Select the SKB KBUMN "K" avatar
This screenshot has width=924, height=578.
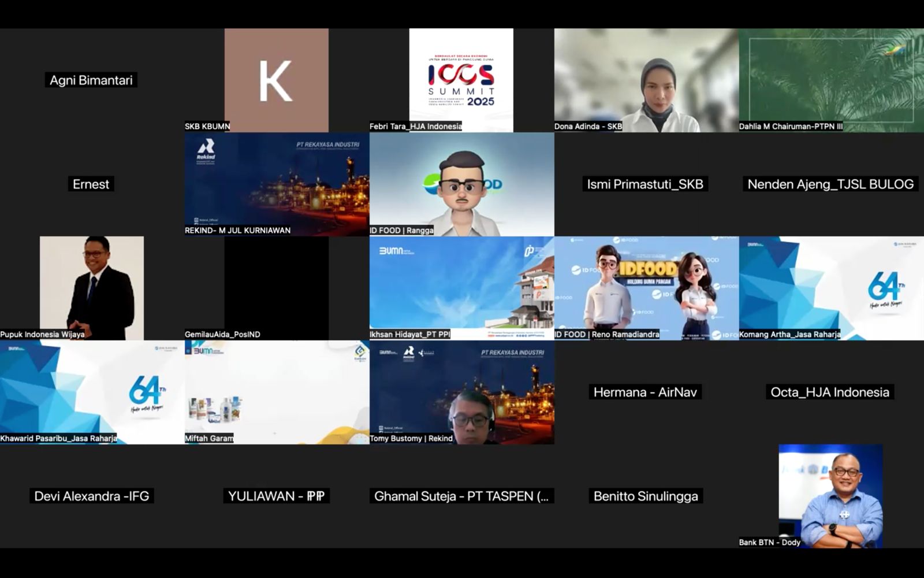[276, 80]
